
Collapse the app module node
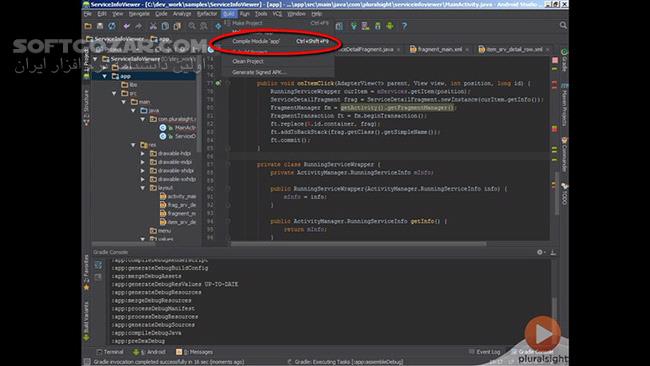tap(105, 76)
